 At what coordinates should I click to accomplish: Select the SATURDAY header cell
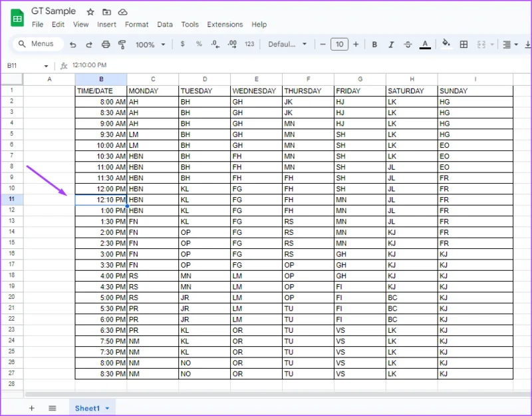tap(412, 91)
